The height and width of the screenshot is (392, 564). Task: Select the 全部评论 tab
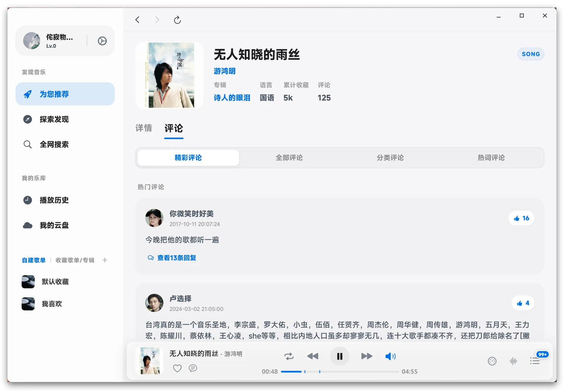pos(289,157)
